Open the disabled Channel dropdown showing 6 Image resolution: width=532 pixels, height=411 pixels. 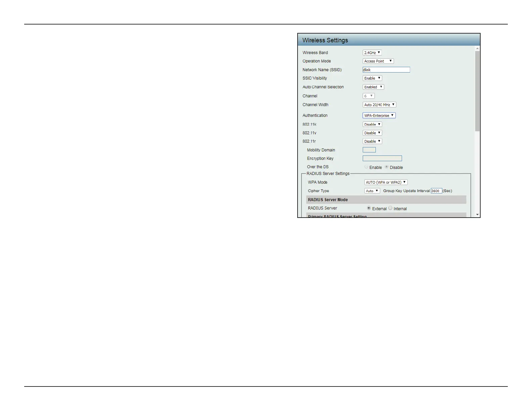(x=369, y=96)
